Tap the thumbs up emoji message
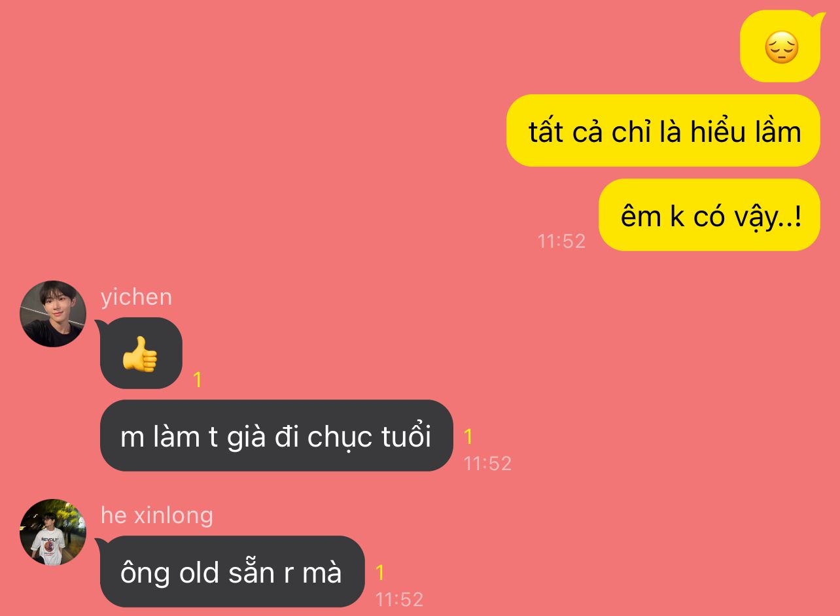This screenshot has height=616, width=840. pyautogui.click(x=141, y=353)
